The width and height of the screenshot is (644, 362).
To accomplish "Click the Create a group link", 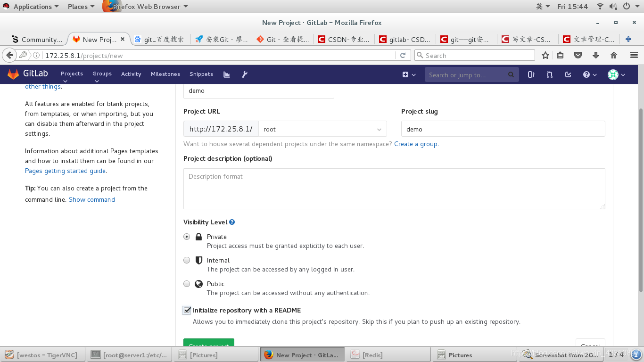I will click(416, 144).
